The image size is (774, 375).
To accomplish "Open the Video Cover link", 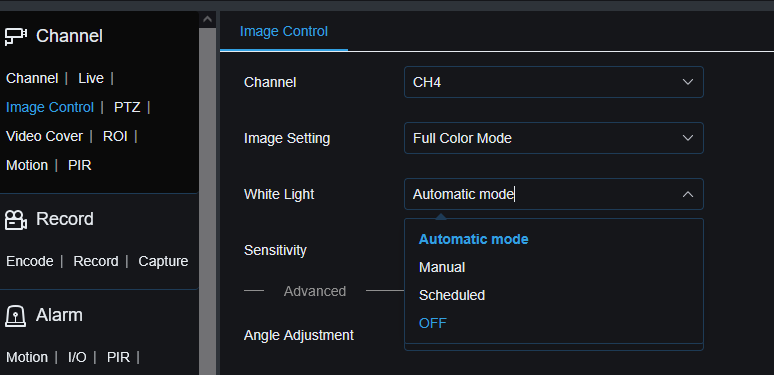I will coord(44,136).
